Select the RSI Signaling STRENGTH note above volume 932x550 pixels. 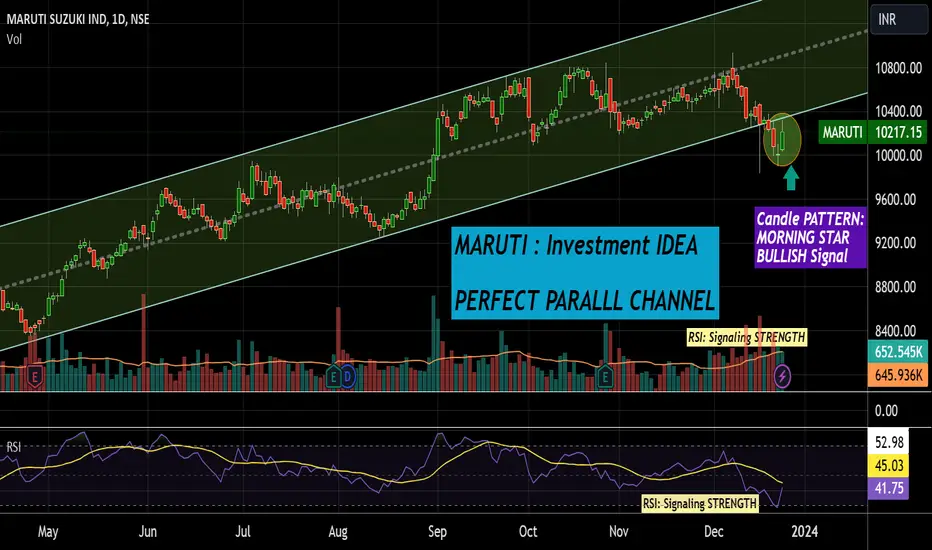tap(747, 337)
